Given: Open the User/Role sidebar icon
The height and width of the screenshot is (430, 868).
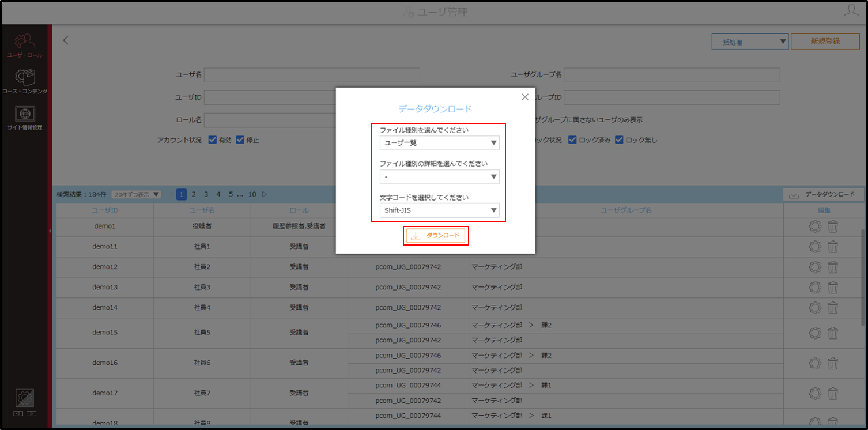Looking at the screenshot, I should click(25, 46).
